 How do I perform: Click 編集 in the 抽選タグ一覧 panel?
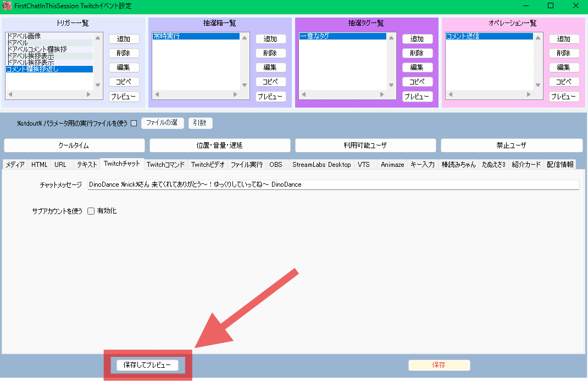coord(418,67)
